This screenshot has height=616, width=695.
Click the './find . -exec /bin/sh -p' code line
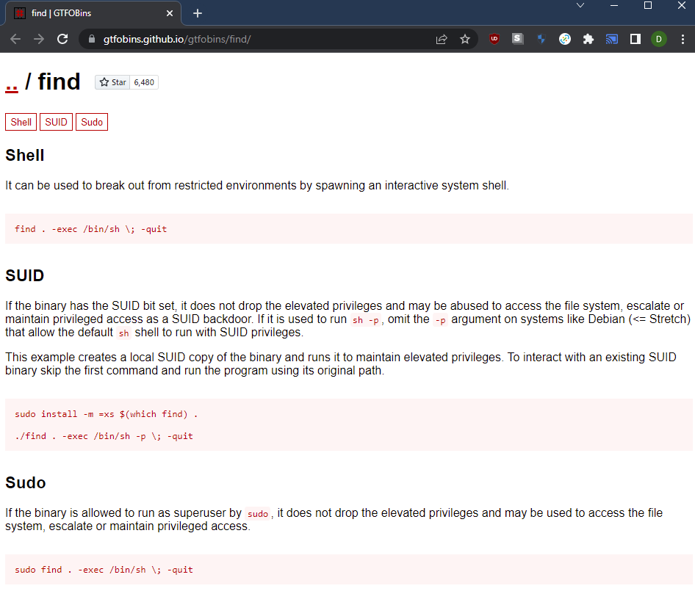click(x=104, y=436)
